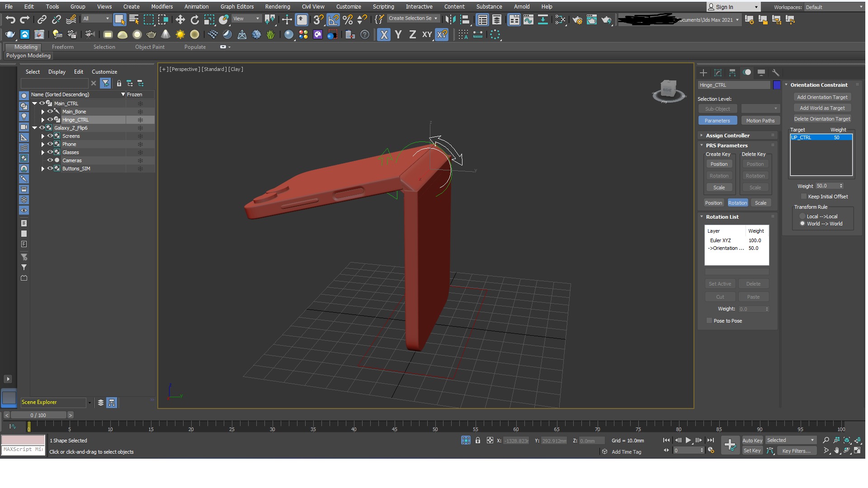Switch to the Freeform ribbon tab
Viewport: 868px width, 488px height.
(62, 47)
